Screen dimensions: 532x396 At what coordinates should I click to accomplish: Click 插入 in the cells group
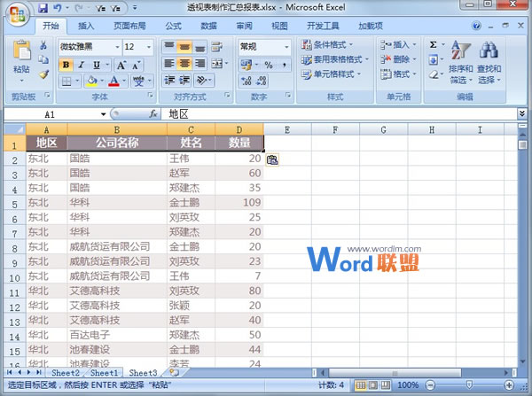tap(398, 45)
